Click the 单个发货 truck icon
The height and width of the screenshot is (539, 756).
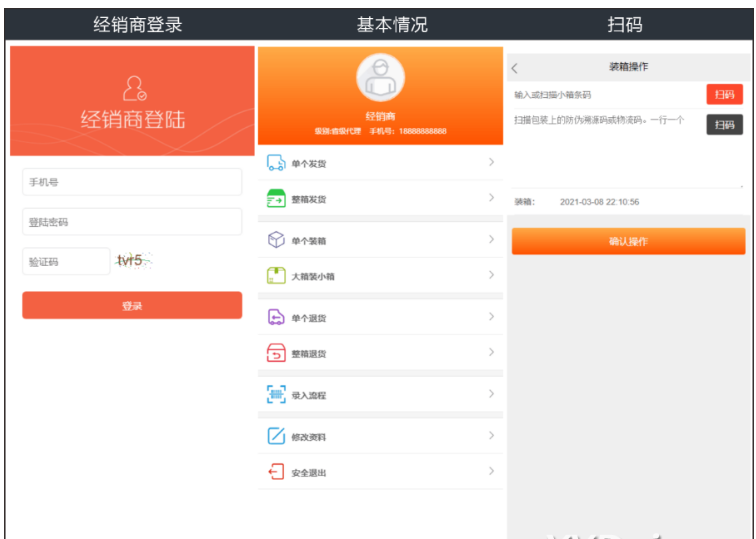[x=276, y=163]
